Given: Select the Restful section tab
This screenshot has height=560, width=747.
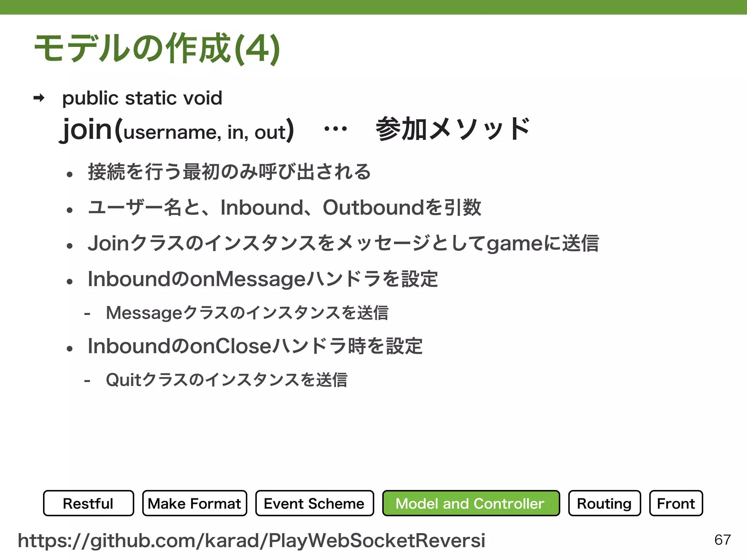Looking at the screenshot, I should (88, 503).
